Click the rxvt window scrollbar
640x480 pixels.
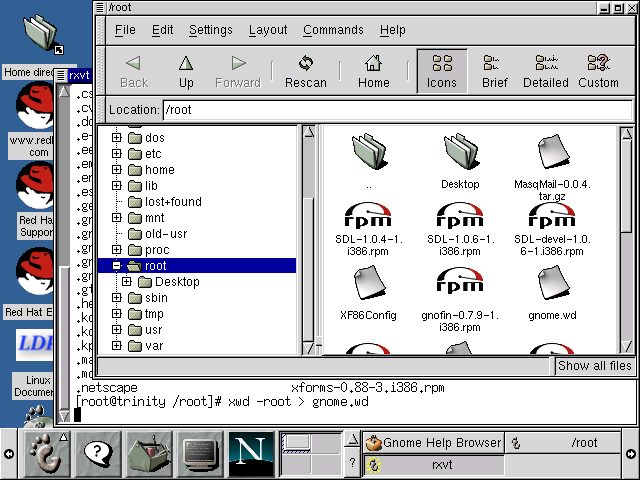[x=64, y=253]
